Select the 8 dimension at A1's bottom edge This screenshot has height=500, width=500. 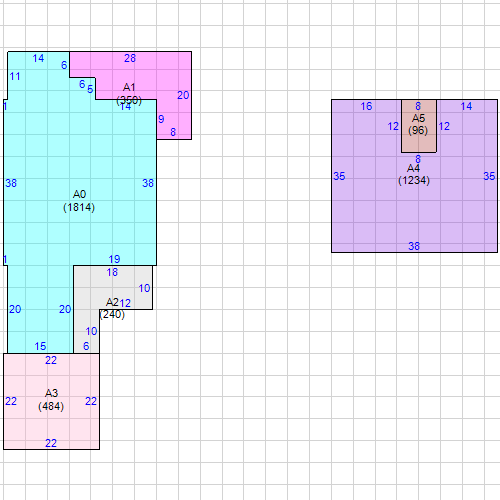(x=173, y=132)
